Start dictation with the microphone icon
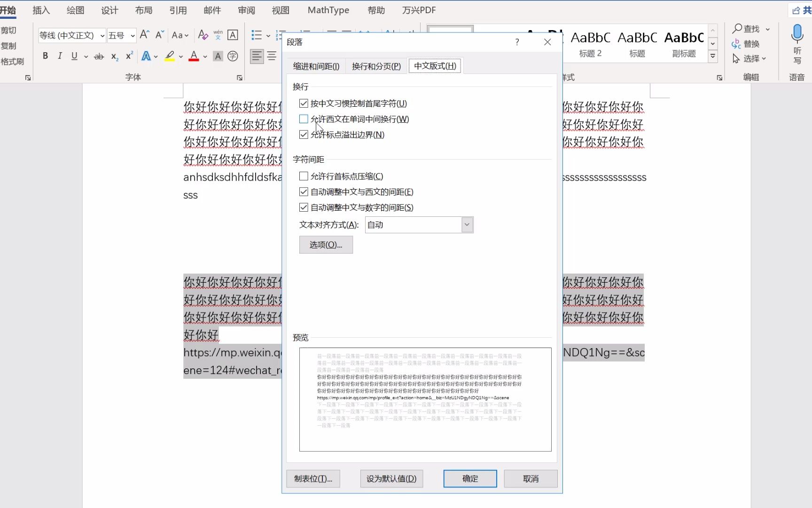Screen dimensions: 812x508 tap(797, 33)
